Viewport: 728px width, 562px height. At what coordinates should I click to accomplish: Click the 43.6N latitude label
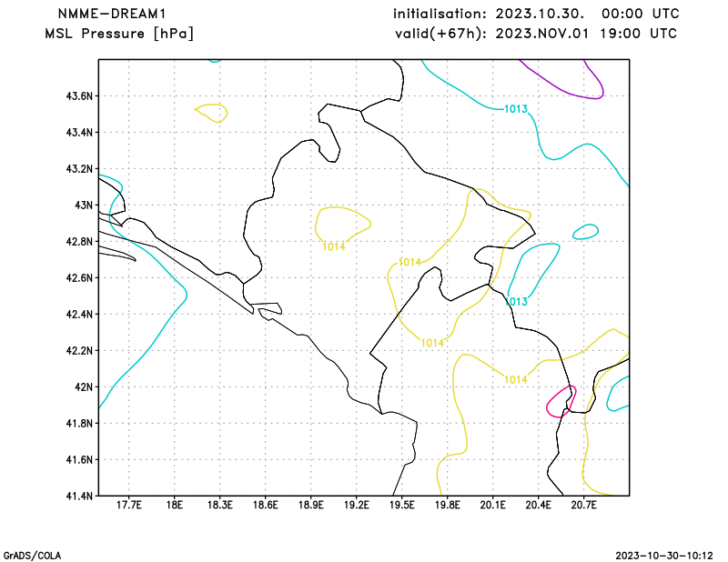click(79, 96)
